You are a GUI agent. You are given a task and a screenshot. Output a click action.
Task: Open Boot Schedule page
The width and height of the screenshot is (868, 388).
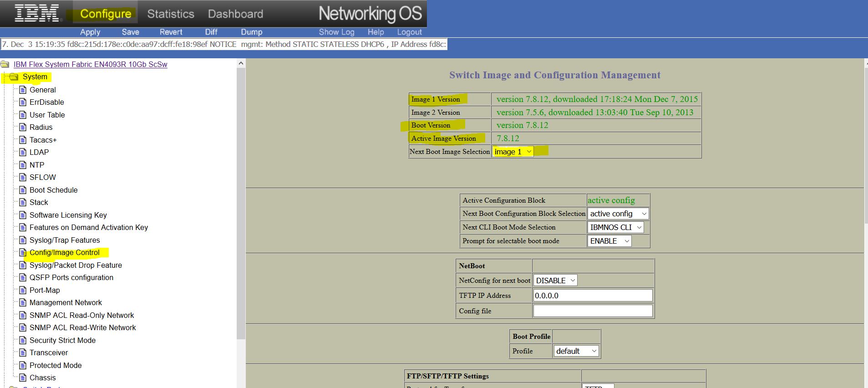tap(54, 190)
